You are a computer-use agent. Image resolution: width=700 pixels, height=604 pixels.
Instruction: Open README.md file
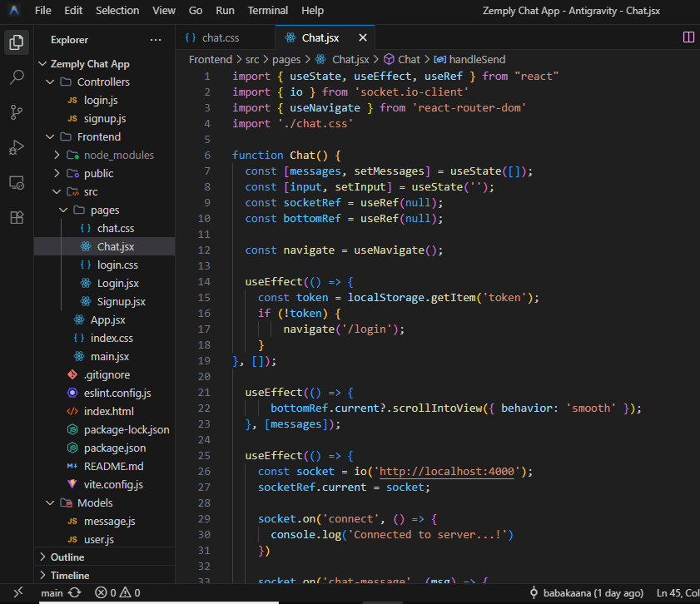point(105,466)
